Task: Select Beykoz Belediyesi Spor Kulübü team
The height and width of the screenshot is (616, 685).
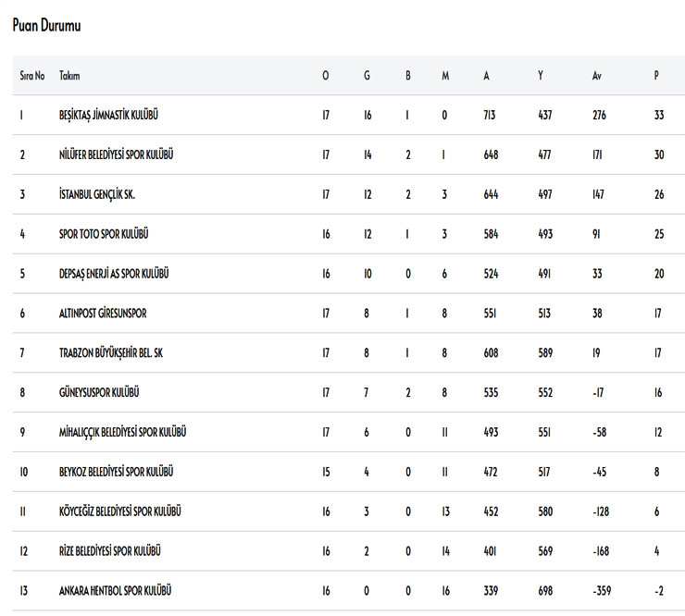Action: [x=116, y=473]
